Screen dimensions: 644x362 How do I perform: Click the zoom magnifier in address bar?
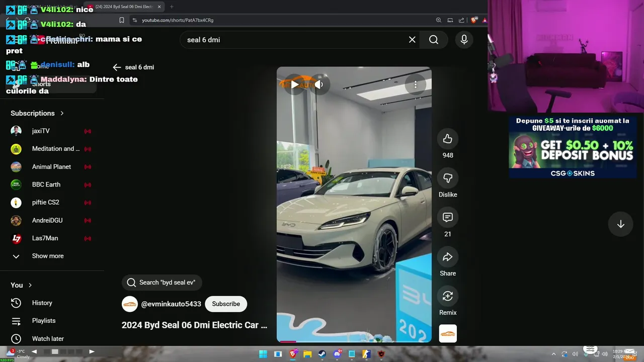point(439,20)
